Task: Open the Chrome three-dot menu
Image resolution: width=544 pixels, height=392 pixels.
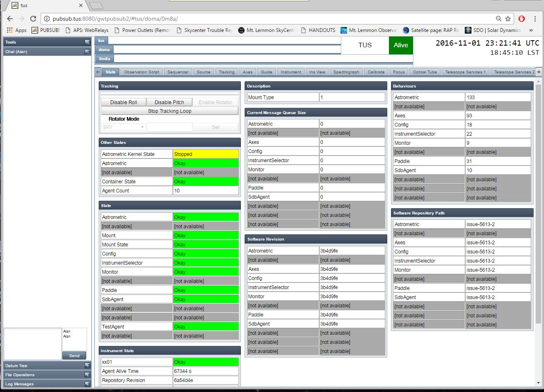Action: pyautogui.click(x=536, y=19)
